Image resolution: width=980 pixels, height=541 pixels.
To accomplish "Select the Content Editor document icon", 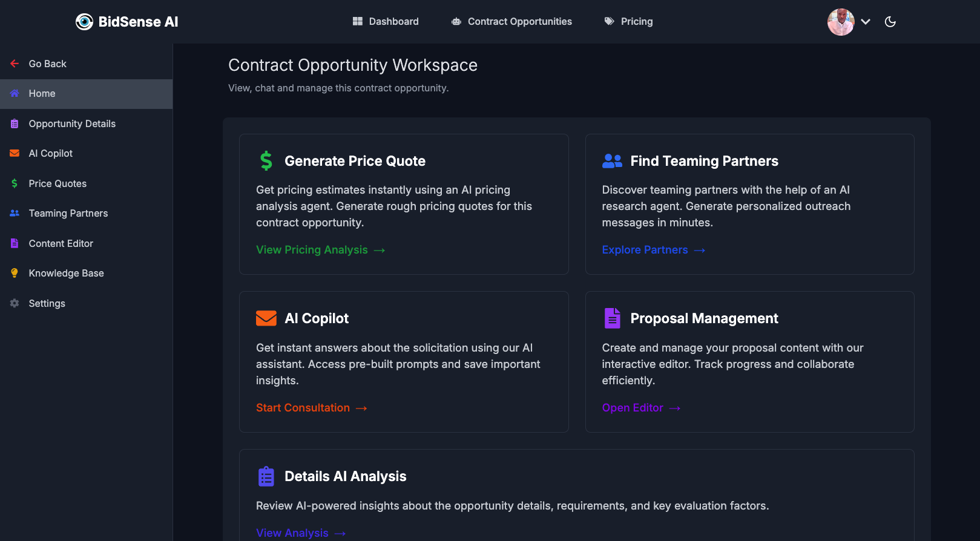I will 14,243.
